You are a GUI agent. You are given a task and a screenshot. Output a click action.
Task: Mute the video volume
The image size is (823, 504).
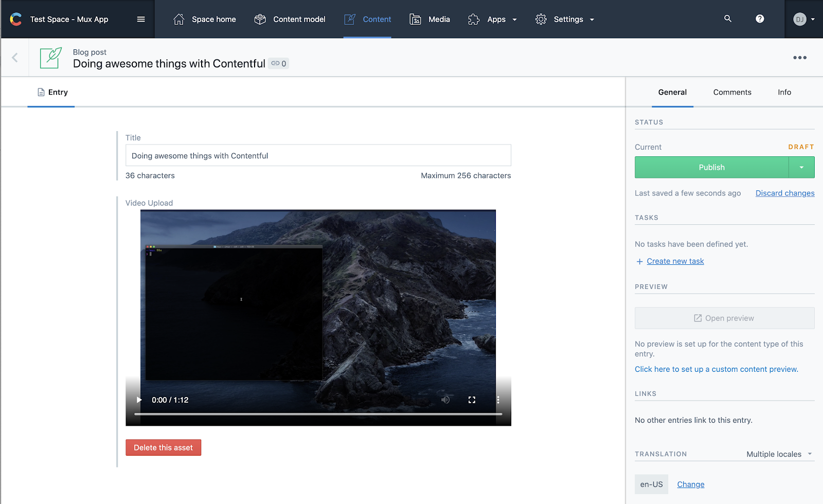(445, 400)
